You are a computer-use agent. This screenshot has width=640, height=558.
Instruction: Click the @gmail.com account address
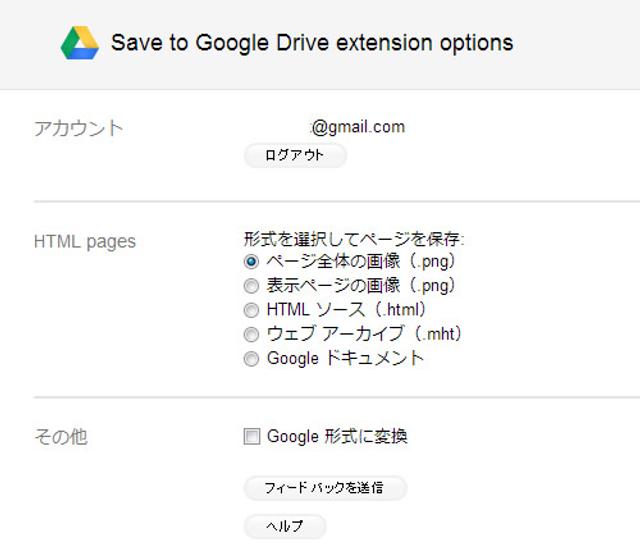358,127
